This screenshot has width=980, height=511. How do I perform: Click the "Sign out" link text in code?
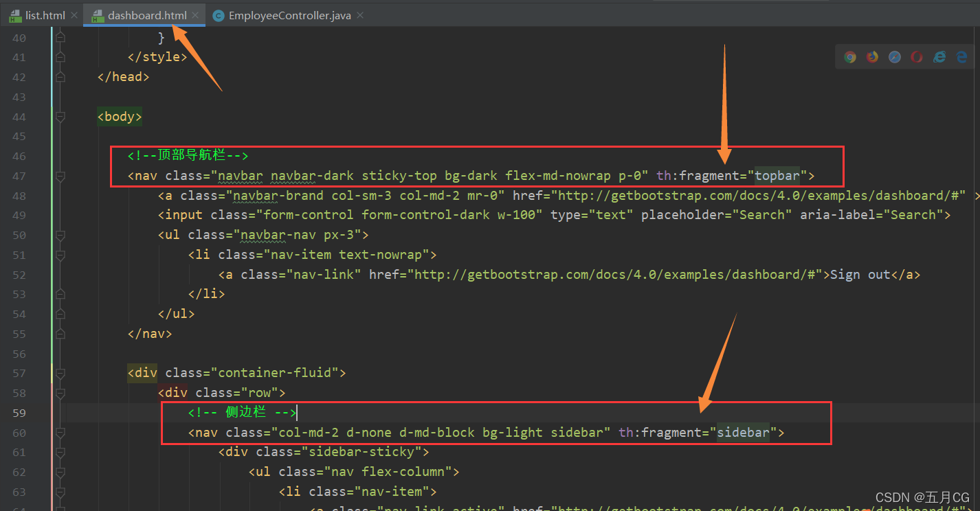[x=860, y=274]
